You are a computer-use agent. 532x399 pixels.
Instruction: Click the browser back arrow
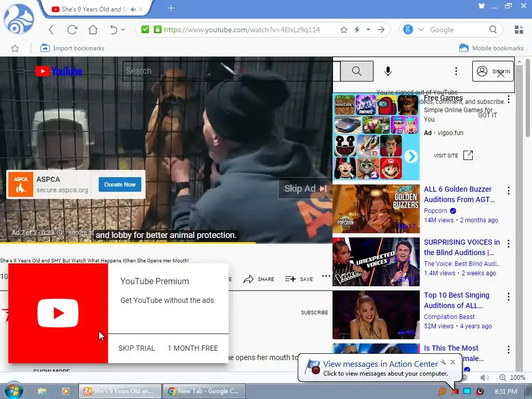(x=51, y=30)
